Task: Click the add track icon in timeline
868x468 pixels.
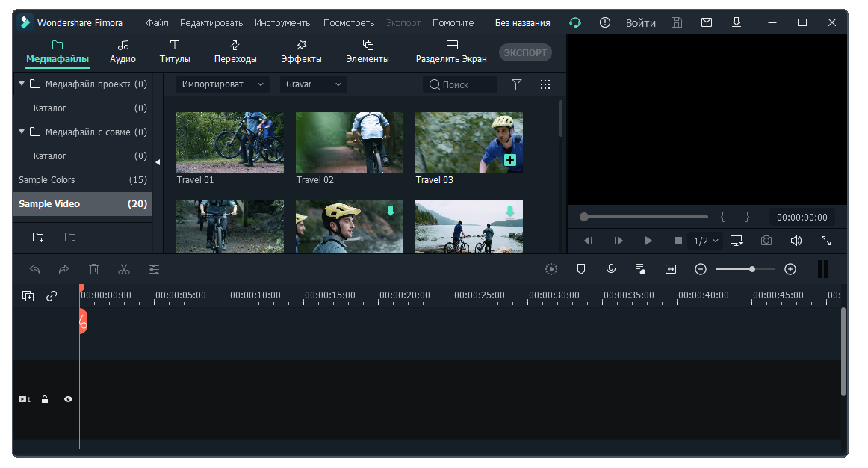Action: 28,296
